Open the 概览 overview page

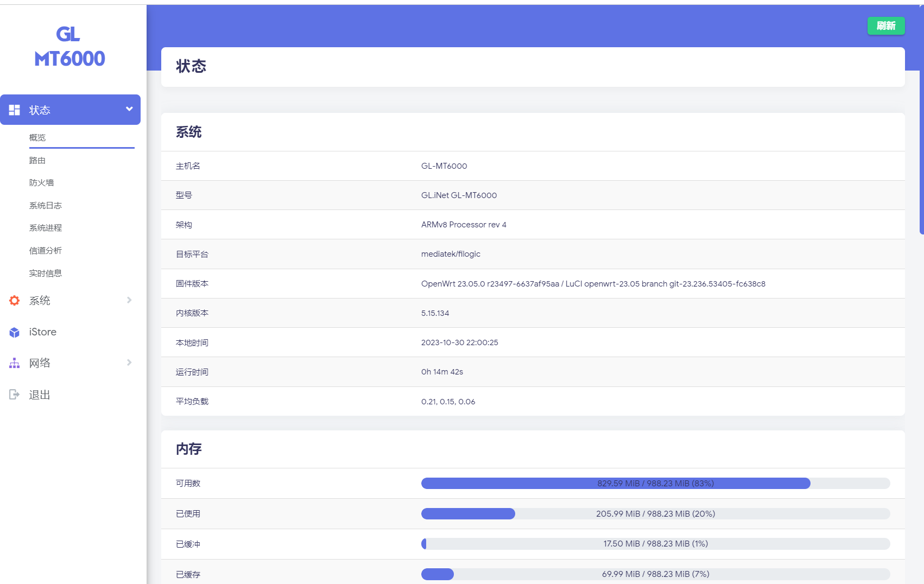37,138
